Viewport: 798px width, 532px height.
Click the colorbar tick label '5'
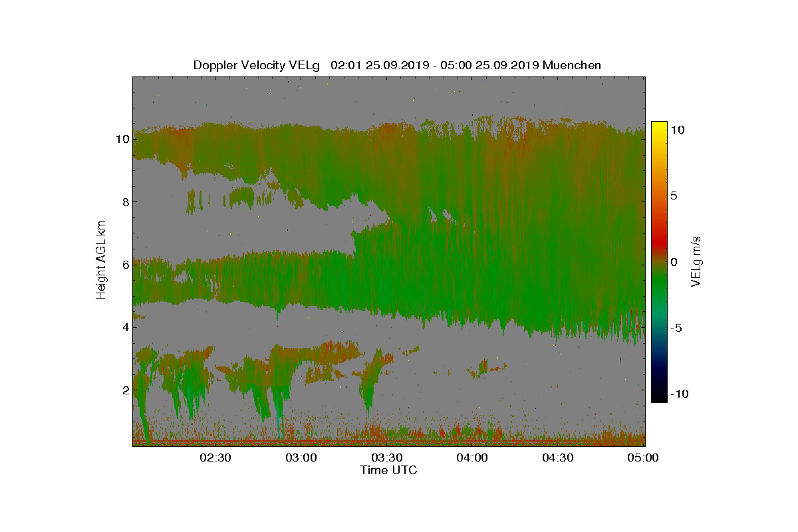click(x=673, y=196)
